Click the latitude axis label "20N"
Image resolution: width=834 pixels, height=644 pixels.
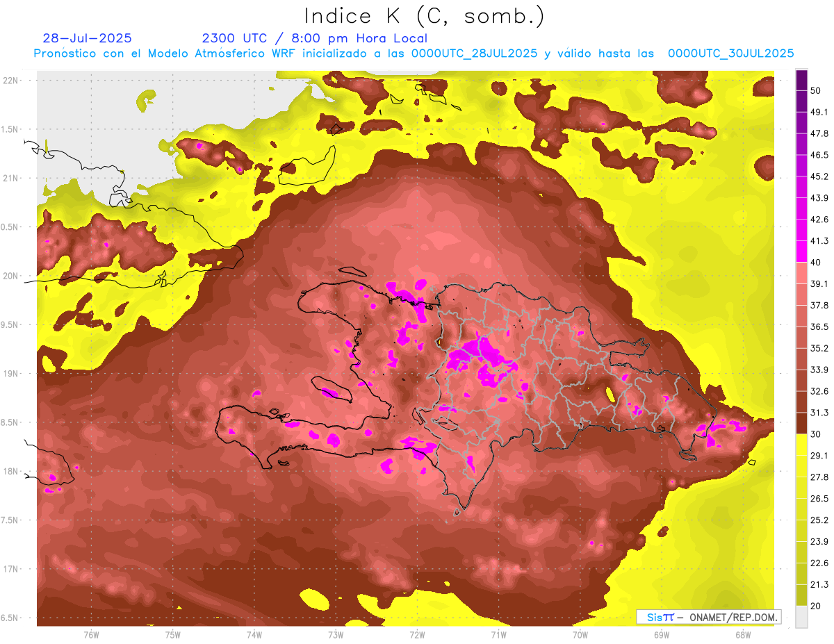point(11,276)
